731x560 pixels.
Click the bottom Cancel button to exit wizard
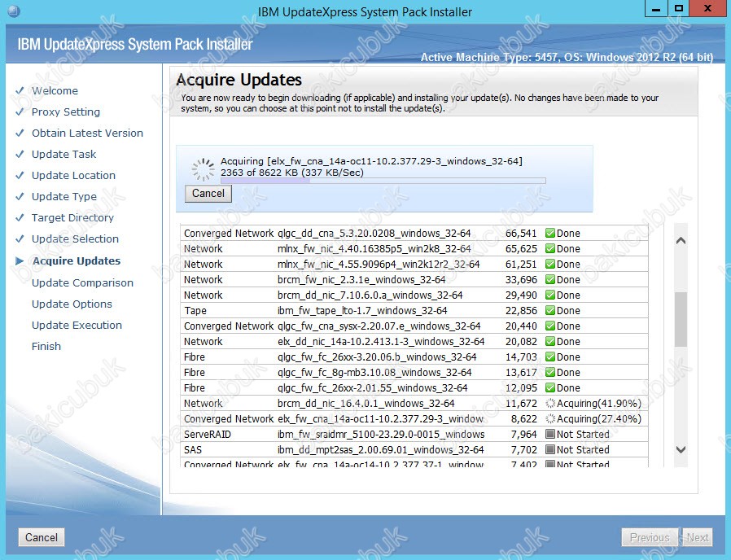(x=41, y=537)
